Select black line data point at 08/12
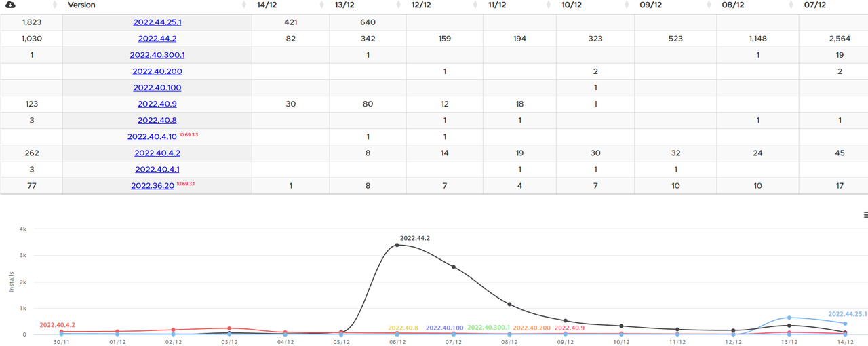The width and height of the screenshot is (868, 346). point(509,304)
